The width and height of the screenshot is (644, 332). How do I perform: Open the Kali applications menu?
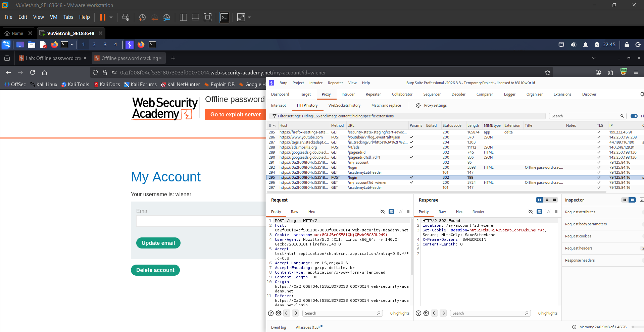[x=6, y=45]
